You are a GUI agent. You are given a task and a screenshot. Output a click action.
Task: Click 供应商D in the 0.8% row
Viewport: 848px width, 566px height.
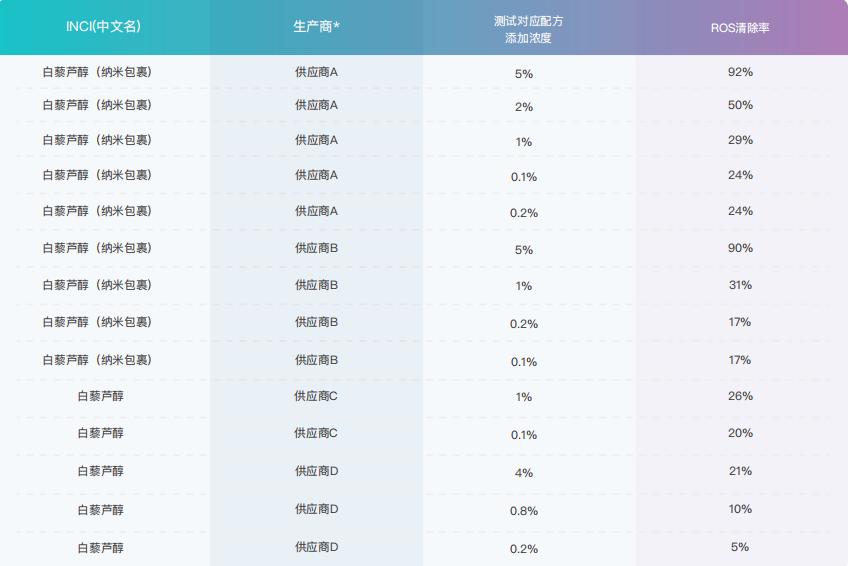[316, 509]
